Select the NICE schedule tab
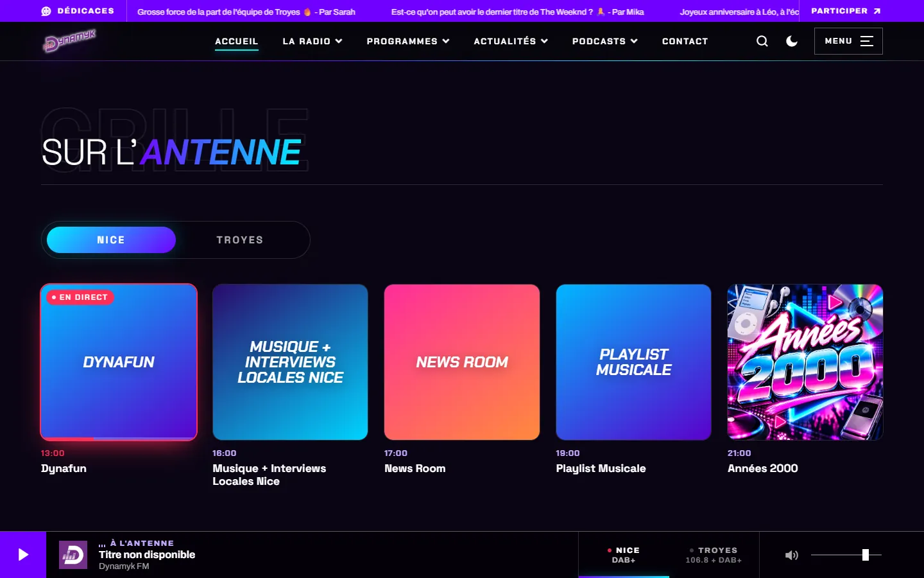 [x=111, y=240]
